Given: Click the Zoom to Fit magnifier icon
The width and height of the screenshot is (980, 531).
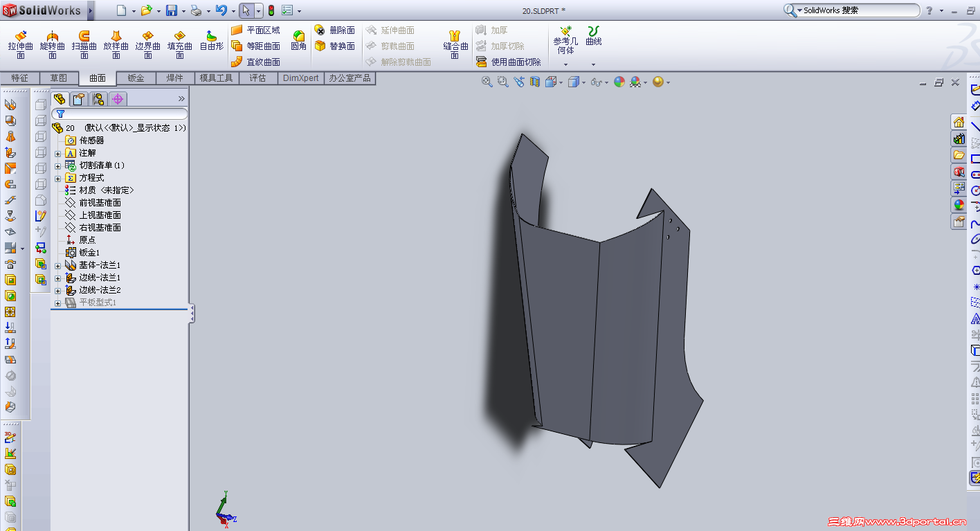Looking at the screenshot, I should 487,82.
